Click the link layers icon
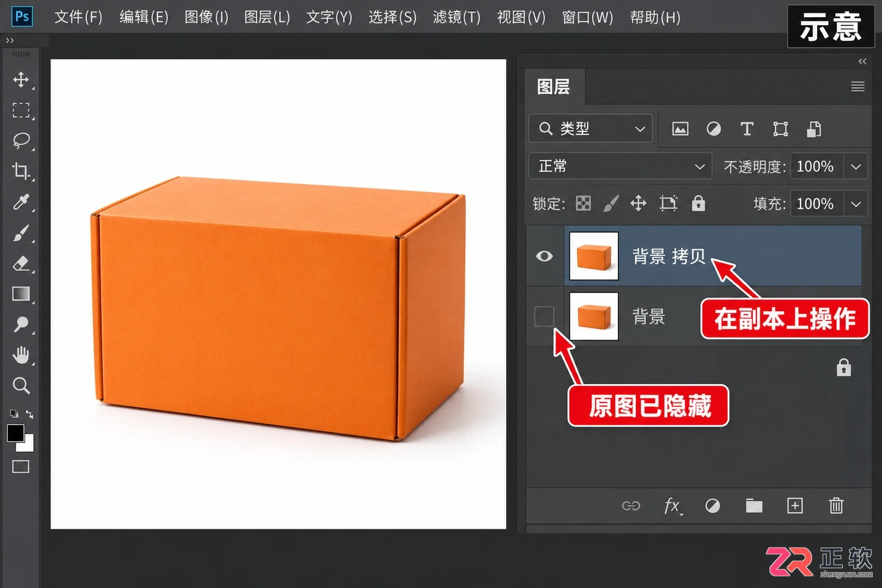The image size is (882, 588). (x=631, y=506)
